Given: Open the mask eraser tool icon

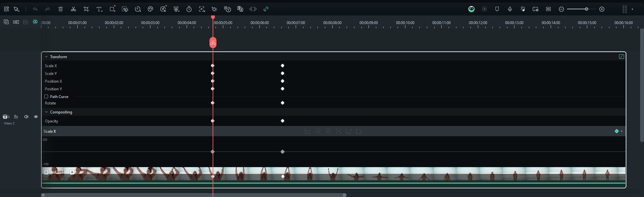Looking at the screenshot, I should pos(125,9).
